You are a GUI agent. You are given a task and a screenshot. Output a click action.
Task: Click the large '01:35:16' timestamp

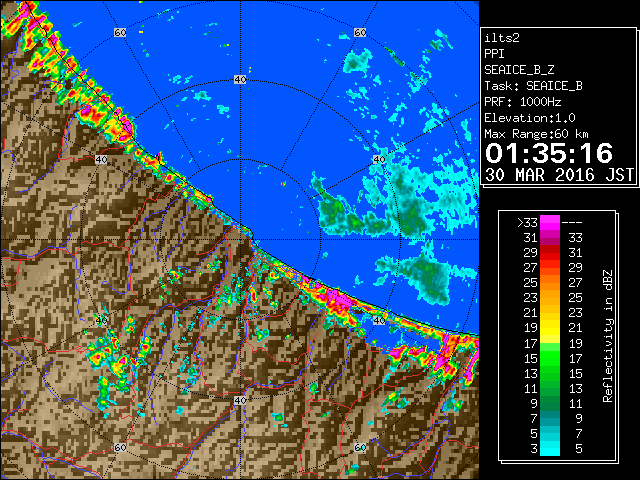pyautogui.click(x=549, y=153)
